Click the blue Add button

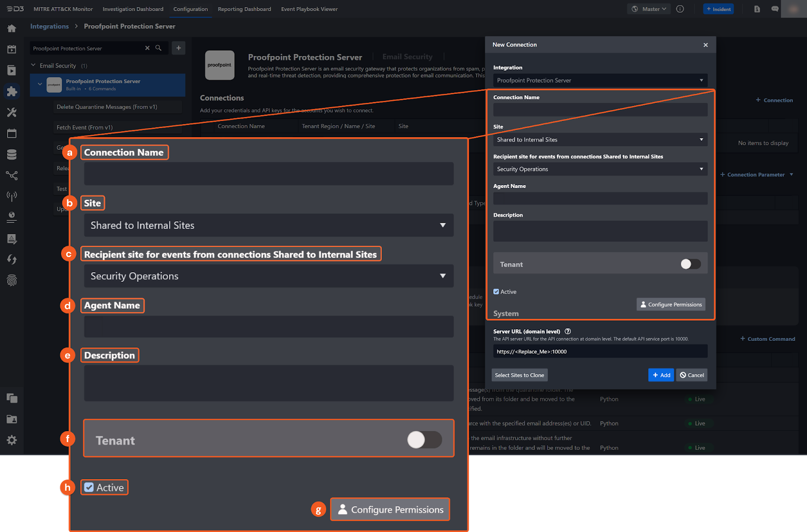click(x=661, y=375)
